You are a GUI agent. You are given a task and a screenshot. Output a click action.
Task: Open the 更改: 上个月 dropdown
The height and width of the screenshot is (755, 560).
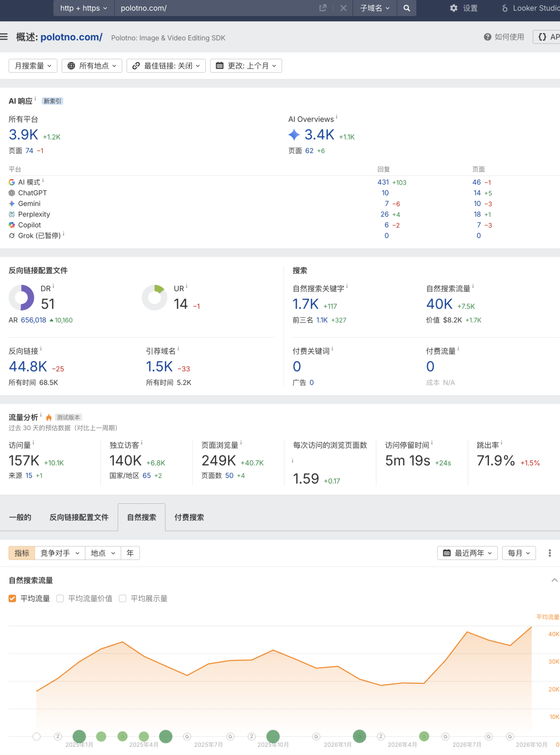246,66
